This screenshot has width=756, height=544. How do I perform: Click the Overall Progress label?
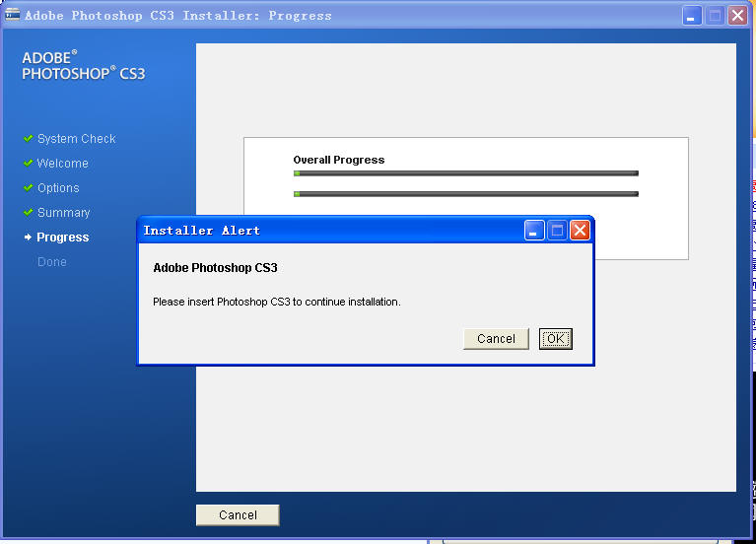point(338,160)
